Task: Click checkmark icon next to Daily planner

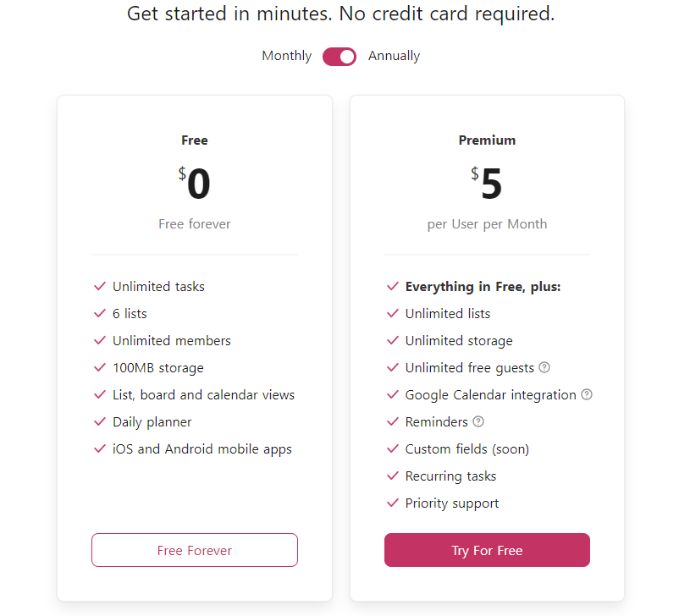Action: click(x=100, y=422)
